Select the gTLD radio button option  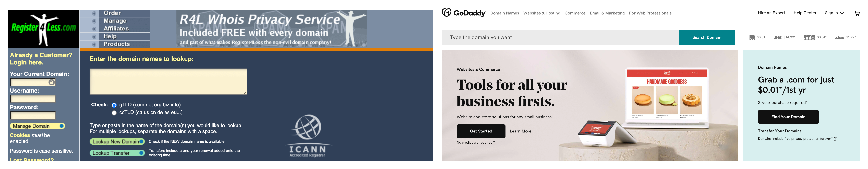pos(113,104)
